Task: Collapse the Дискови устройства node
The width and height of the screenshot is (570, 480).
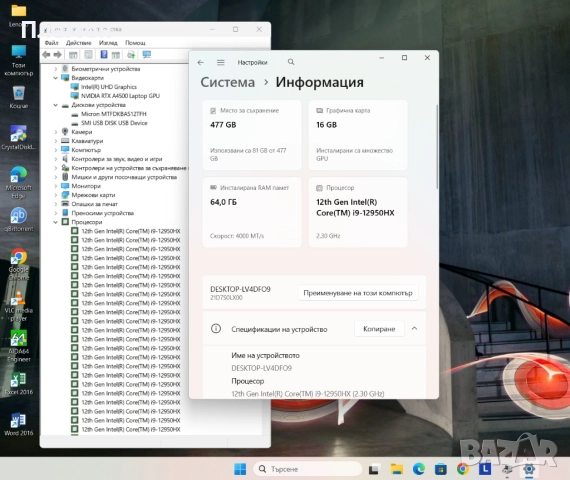Action: point(56,105)
